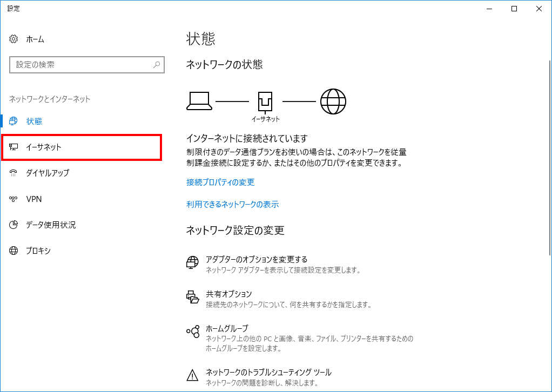The height and width of the screenshot is (392, 552).
Task: Minimize the 設定 window
Action: pos(489,9)
